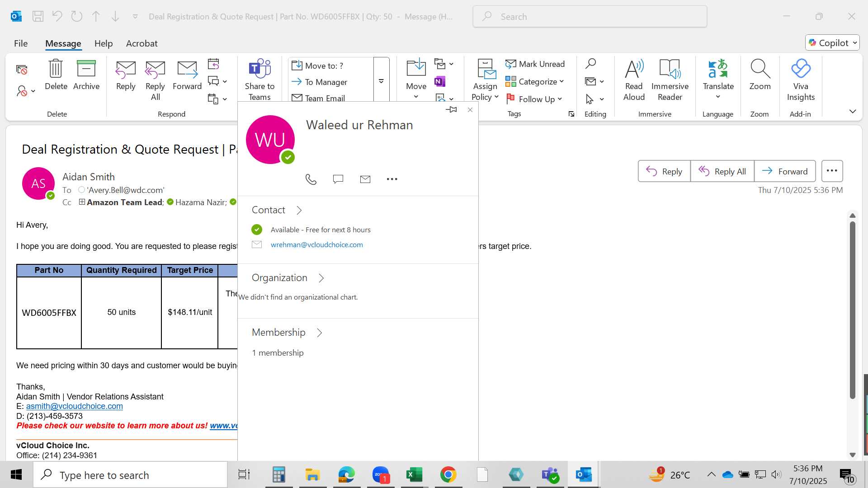Screen dimensions: 868x488
Task: Go to previous item arrow
Action: pos(96,17)
